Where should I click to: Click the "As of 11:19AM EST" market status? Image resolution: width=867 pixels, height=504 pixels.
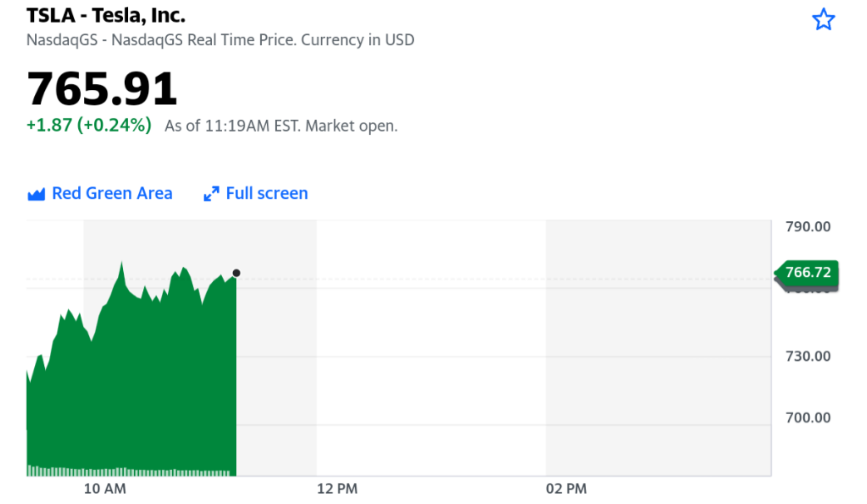pos(281,126)
